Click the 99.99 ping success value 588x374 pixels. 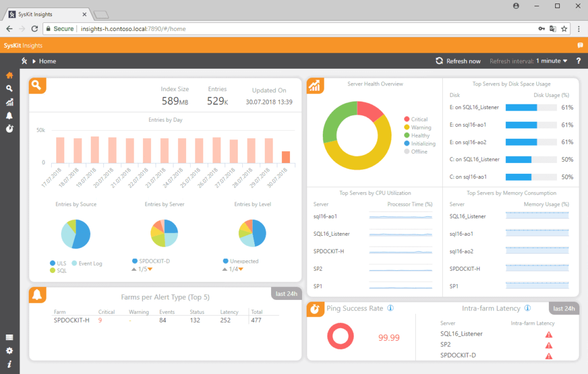pos(389,338)
